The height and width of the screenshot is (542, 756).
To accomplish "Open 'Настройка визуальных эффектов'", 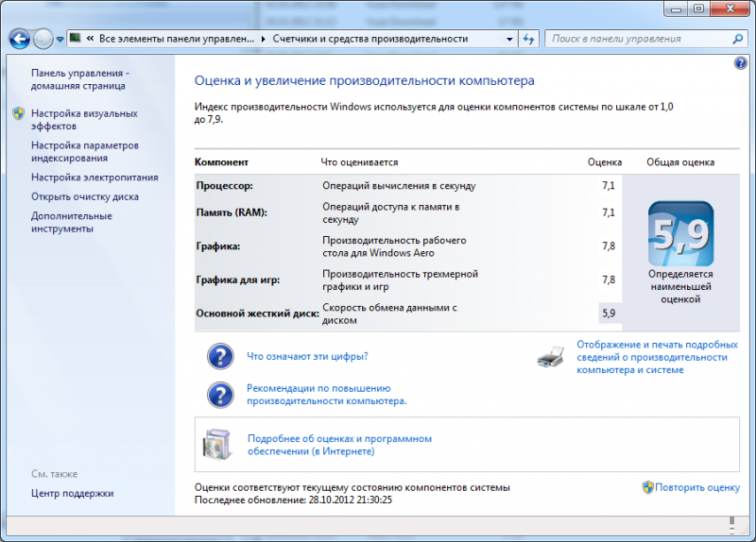I will pyautogui.click(x=84, y=120).
